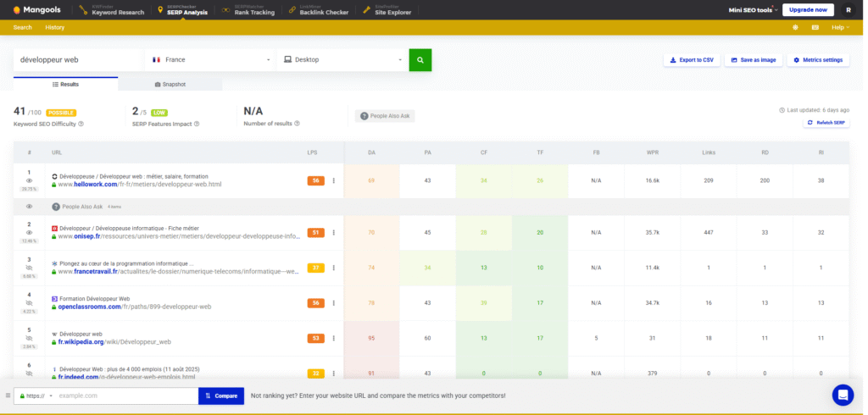This screenshot has height=415, width=868.
Task: Open the France country dropdown
Action: pos(210,60)
